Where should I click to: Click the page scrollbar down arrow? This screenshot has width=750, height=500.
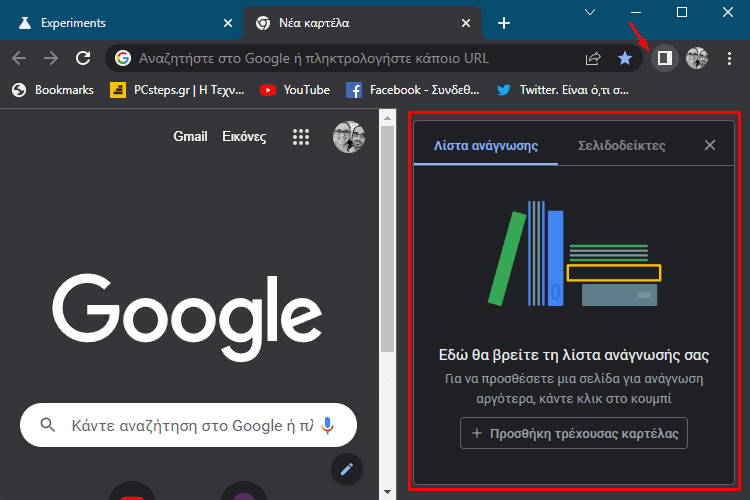coord(387,491)
